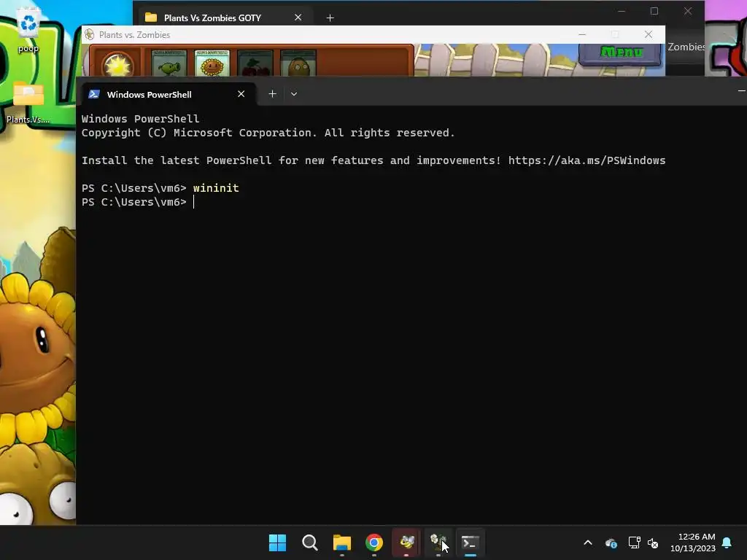The width and height of the screenshot is (747, 560).
Task: Close the Windows PowerShell tab
Action: 241,94
